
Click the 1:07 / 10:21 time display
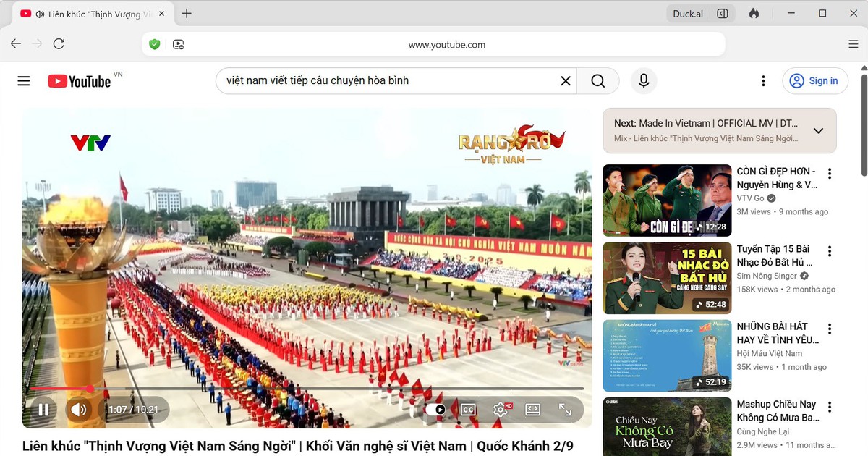point(133,410)
